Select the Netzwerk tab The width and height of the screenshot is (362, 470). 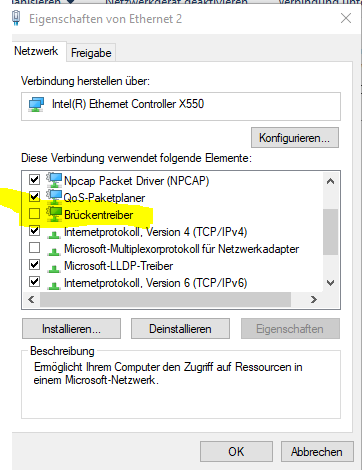(36, 51)
